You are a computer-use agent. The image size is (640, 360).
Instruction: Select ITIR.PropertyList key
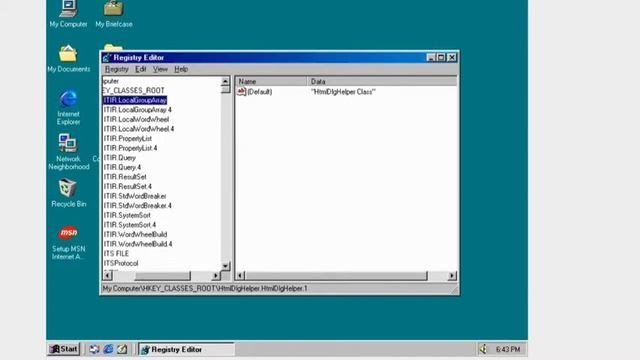128,138
